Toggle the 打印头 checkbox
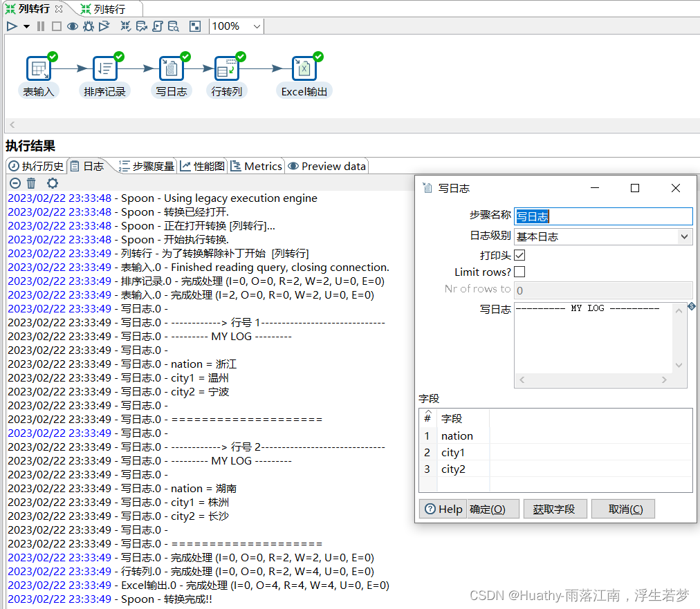 pyautogui.click(x=519, y=255)
